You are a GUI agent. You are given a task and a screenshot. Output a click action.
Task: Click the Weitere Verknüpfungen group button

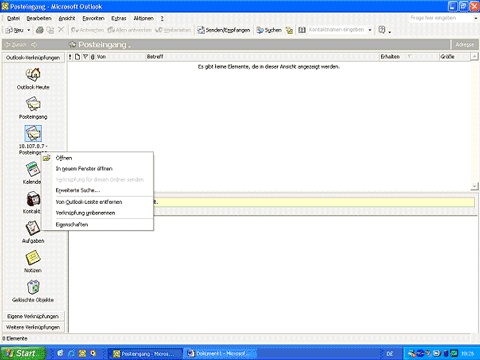[33, 327]
